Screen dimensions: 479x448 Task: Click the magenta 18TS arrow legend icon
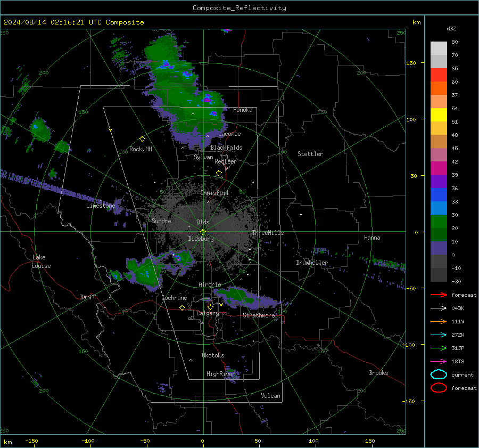439,362
